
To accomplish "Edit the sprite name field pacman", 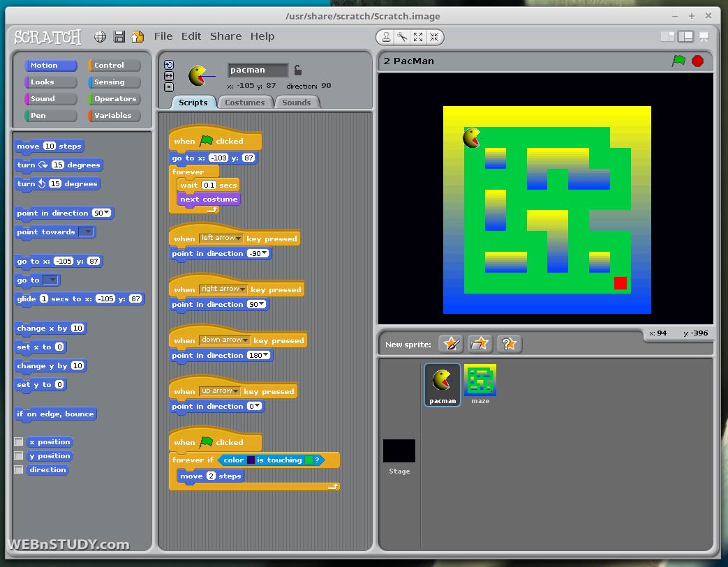I will point(258,70).
